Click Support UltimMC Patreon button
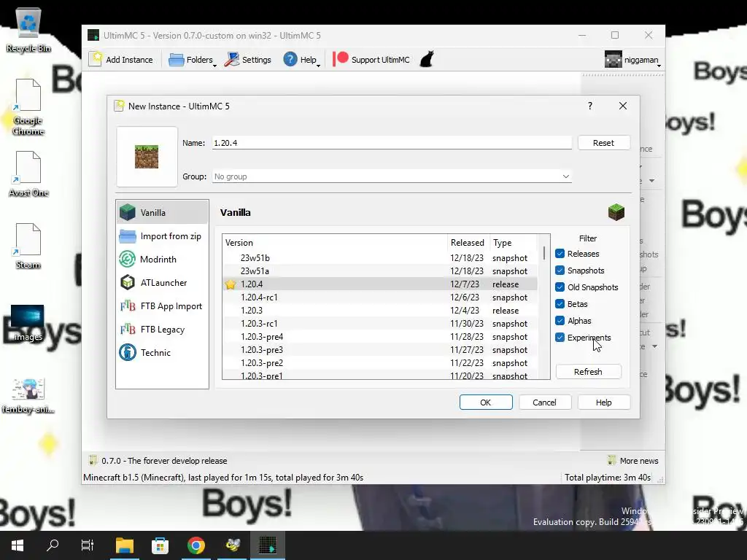 click(x=371, y=60)
